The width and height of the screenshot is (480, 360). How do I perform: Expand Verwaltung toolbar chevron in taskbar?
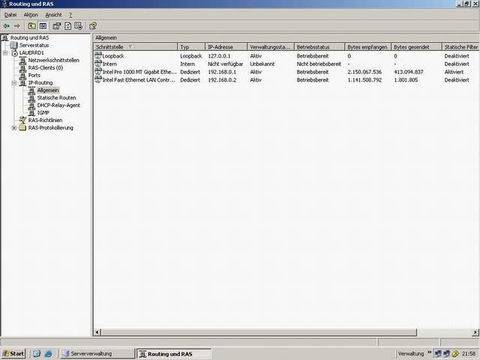(x=429, y=353)
